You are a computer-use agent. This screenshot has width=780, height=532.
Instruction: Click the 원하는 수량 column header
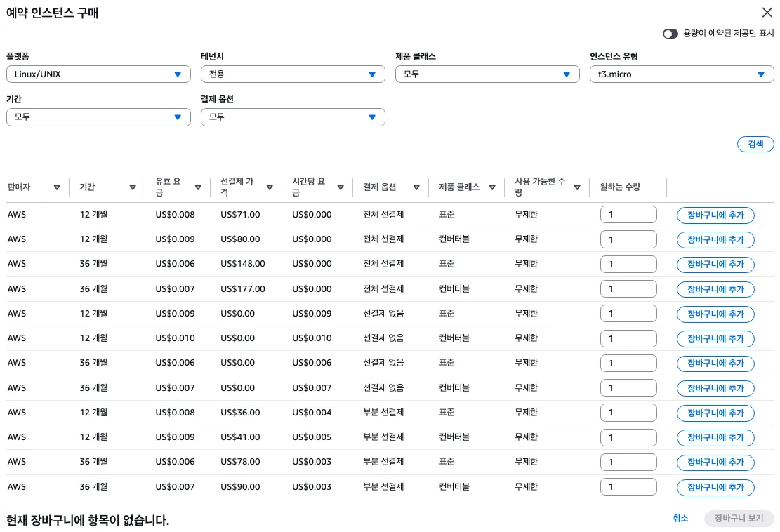pyautogui.click(x=620, y=187)
